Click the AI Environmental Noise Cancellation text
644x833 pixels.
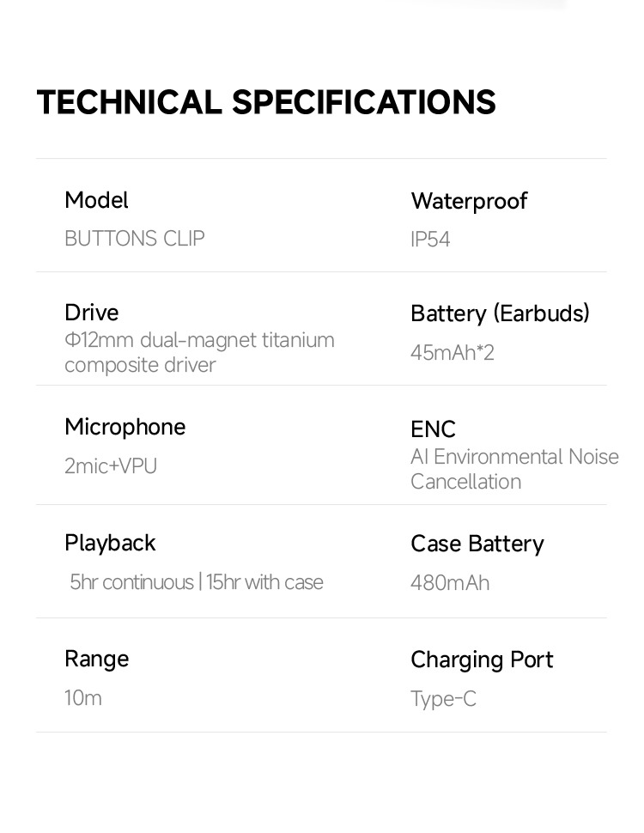tap(514, 469)
